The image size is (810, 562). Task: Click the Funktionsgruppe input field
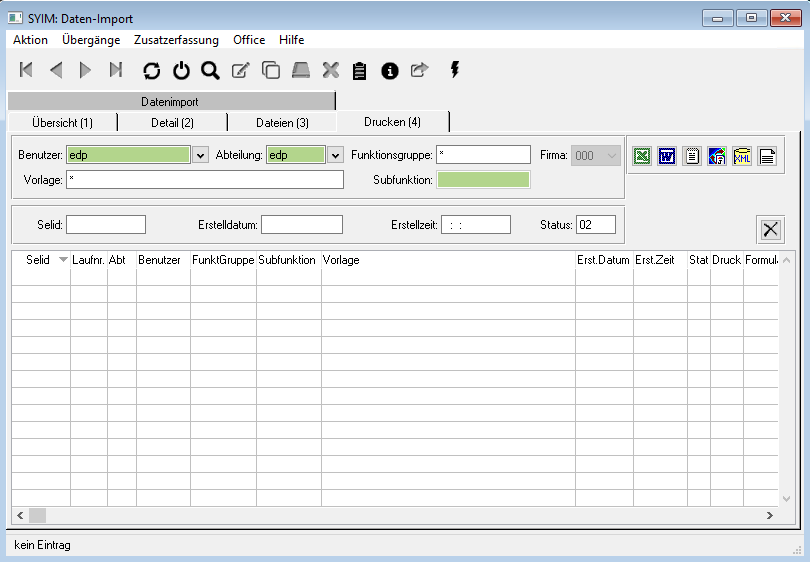coord(484,155)
